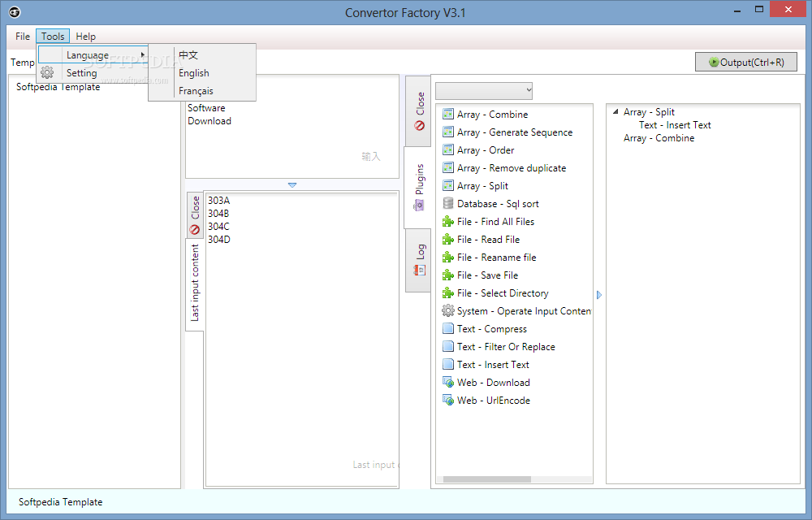Select Text - Compress plugin label
The width and height of the screenshot is (812, 520).
(x=492, y=329)
